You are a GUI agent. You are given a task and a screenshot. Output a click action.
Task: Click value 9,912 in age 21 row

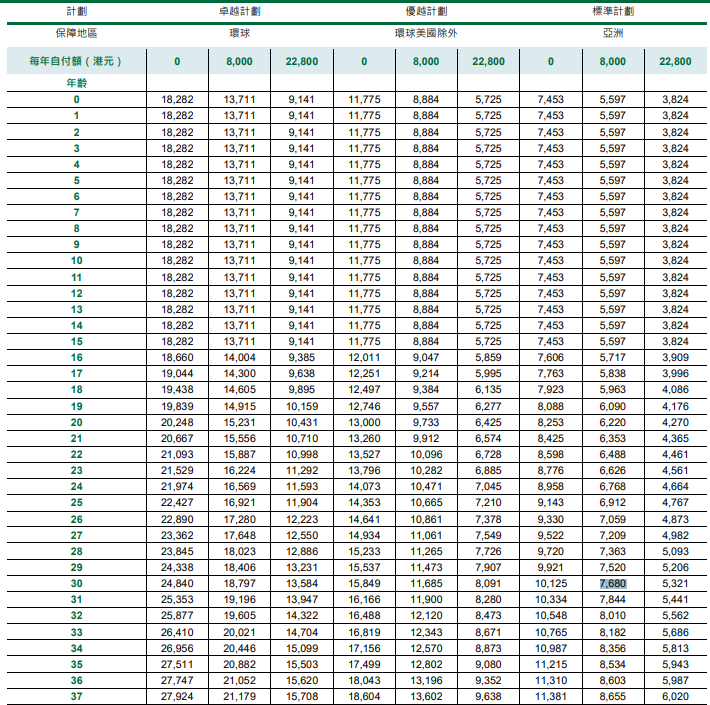click(x=426, y=438)
